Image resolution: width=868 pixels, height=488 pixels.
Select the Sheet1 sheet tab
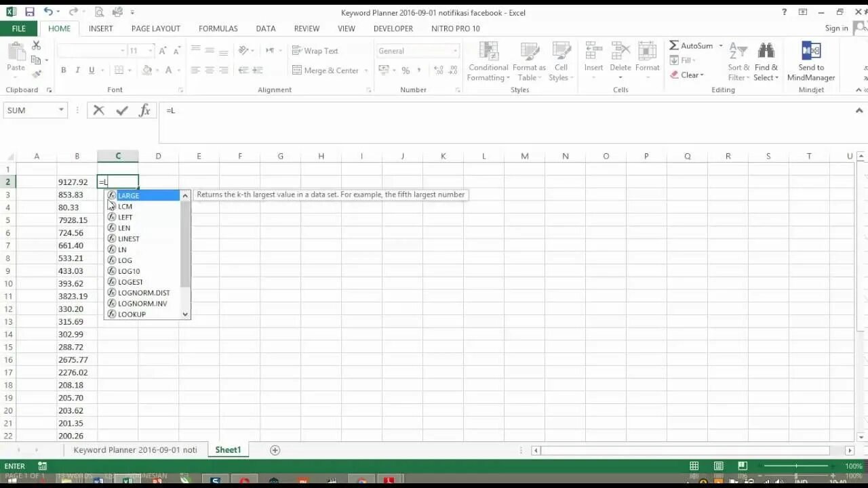pyautogui.click(x=228, y=450)
